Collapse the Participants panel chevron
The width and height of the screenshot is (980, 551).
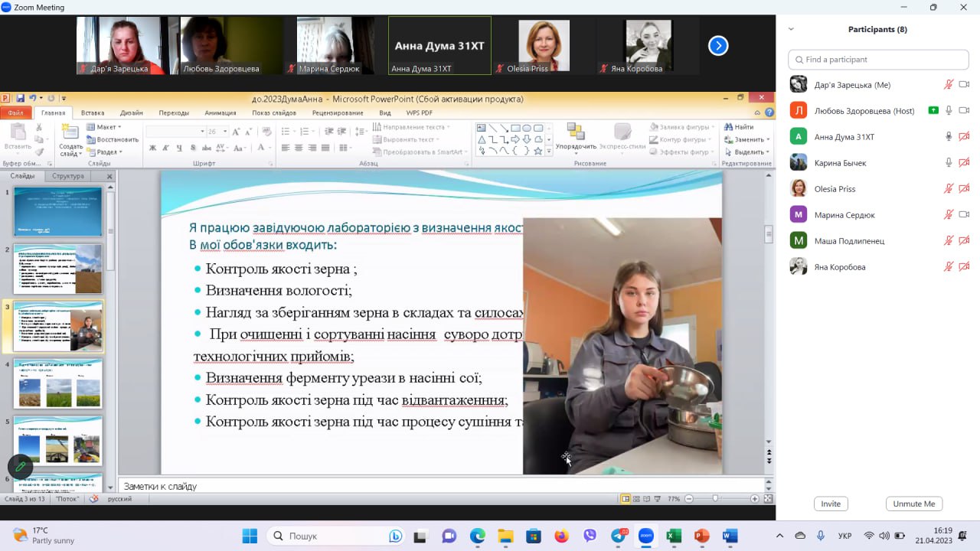791,29
